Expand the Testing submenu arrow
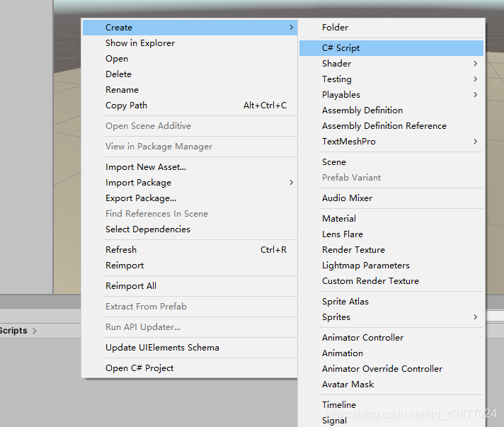Viewport: 504px width, 427px height. click(476, 79)
